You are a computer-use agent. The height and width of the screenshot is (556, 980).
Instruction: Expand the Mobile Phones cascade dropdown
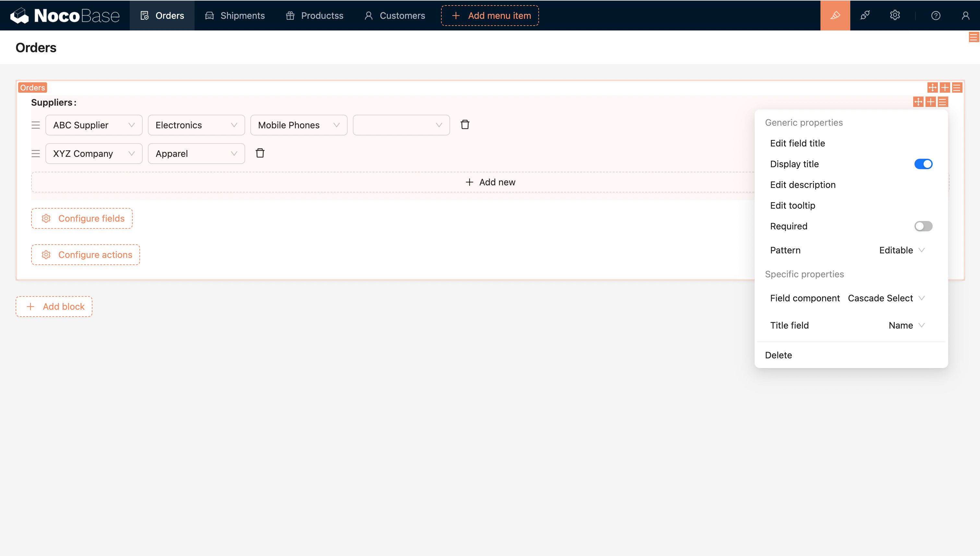point(298,125)
